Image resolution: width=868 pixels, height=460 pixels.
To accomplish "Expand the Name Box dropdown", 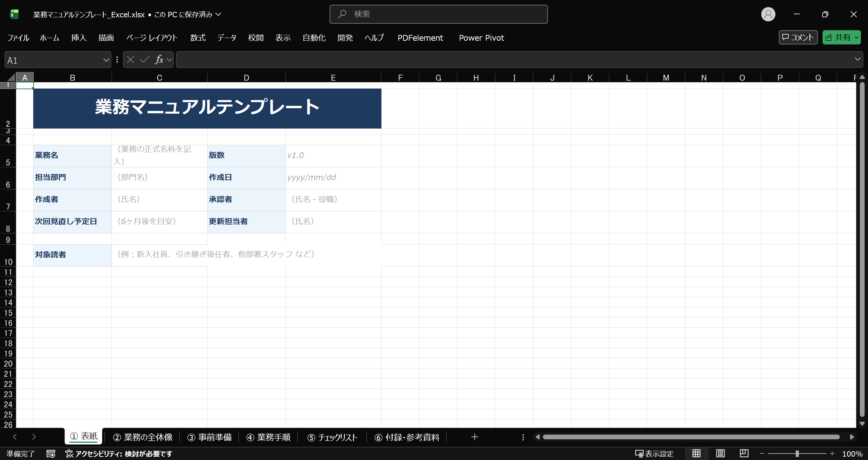I will click(106, 60).
